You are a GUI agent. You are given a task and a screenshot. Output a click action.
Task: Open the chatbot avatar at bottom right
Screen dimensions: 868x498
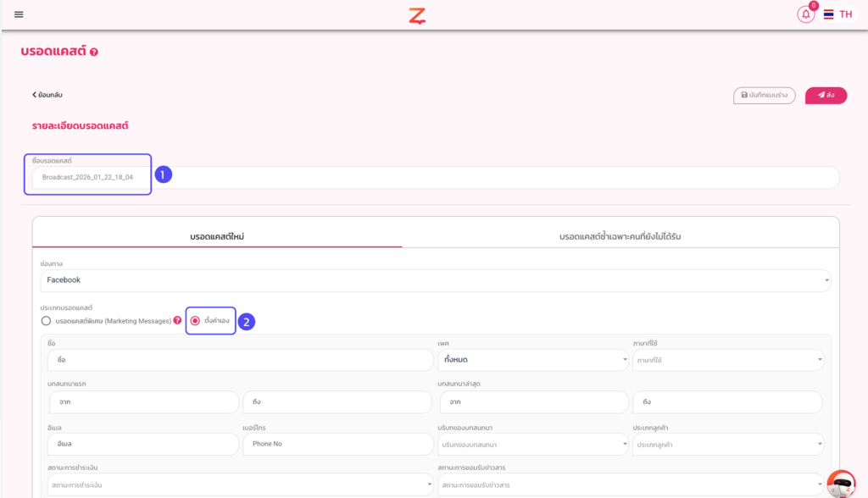[840, 483]
